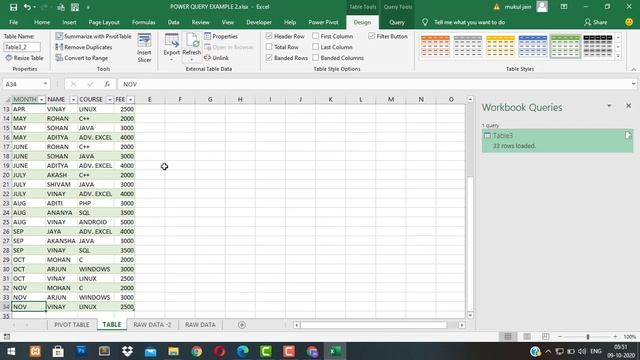Click the Export table icon
Image resolution: width=640 pixels, height=360 pixels.
pos(171,47)
